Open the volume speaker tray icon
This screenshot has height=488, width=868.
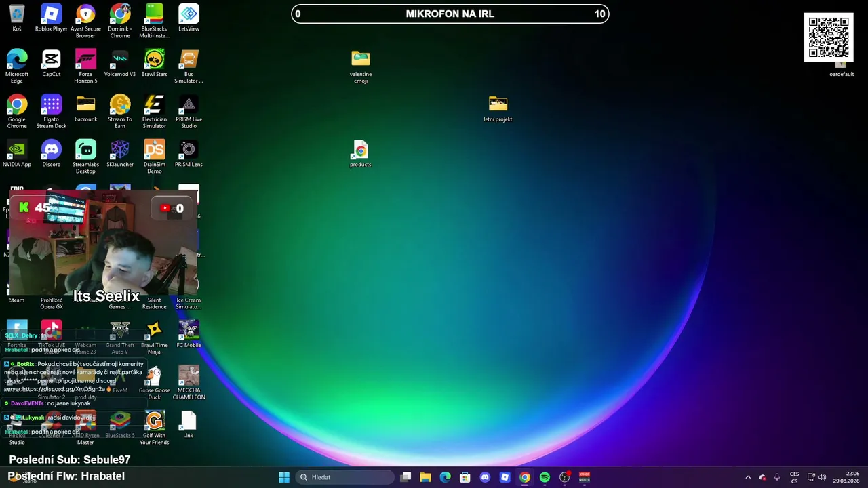(x=823, y=477)
